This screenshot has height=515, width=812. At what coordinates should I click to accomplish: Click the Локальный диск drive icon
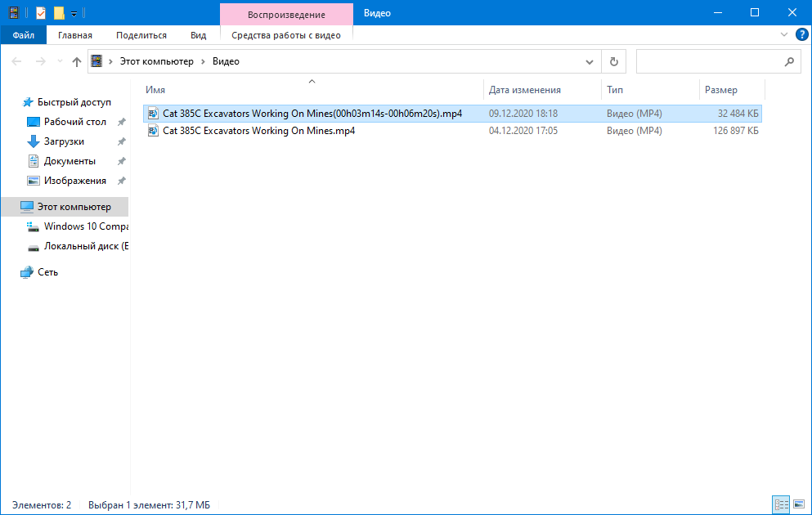(34, 248)
